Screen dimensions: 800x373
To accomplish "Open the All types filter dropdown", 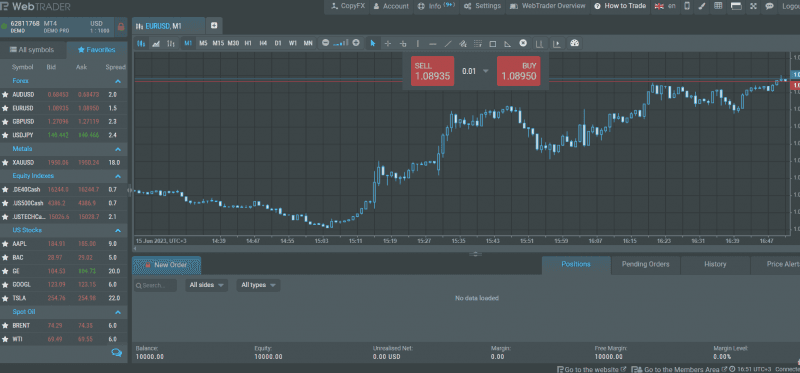I will point(258,285).
